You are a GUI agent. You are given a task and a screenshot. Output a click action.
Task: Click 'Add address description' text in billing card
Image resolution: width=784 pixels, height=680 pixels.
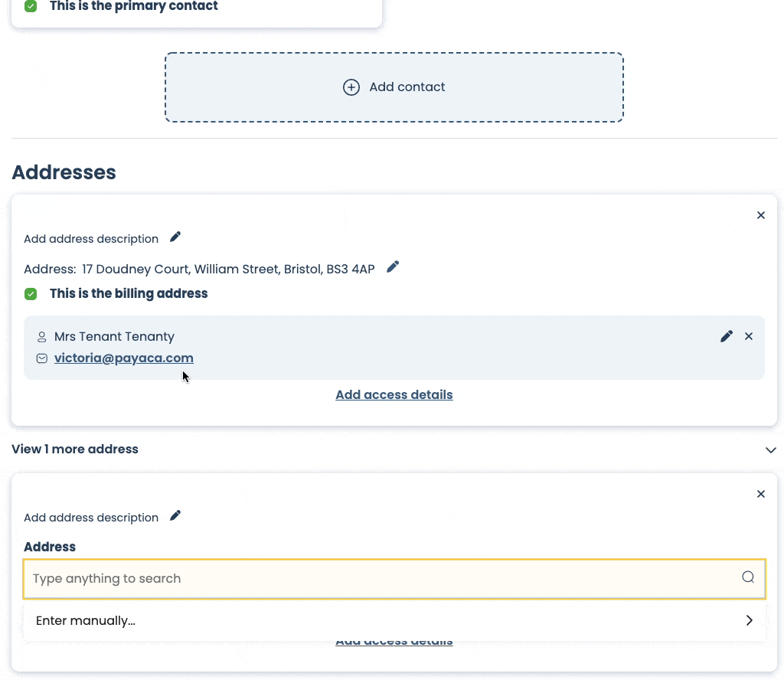91,239
